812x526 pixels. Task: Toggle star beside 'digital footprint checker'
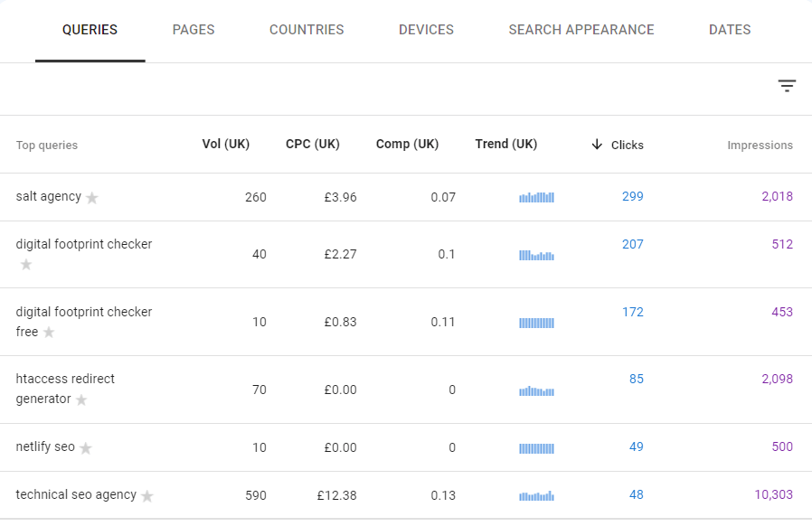26,265
